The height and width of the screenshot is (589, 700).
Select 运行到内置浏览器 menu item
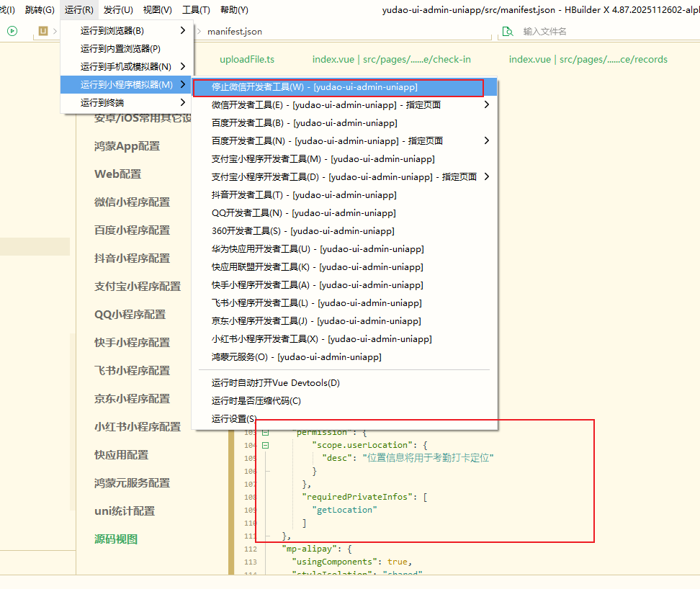120,48
